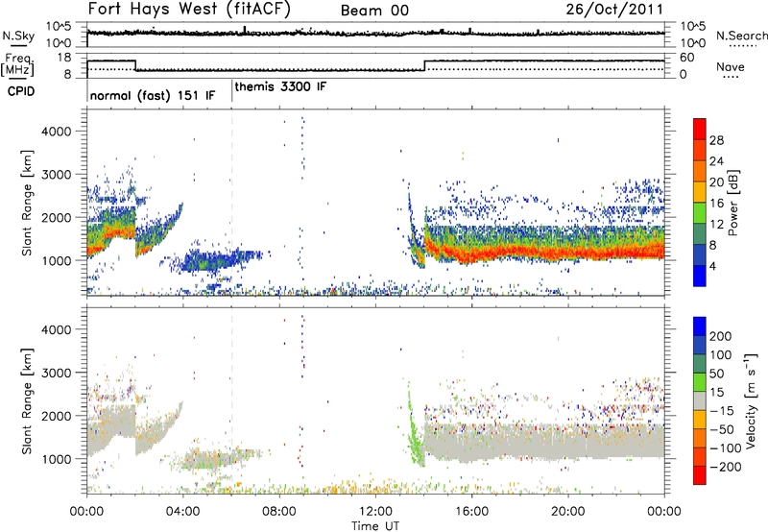Select the Freq. [MHz] axis label
Image resolution: width=768 pixels, height=532 pixels.
[18, 65]
